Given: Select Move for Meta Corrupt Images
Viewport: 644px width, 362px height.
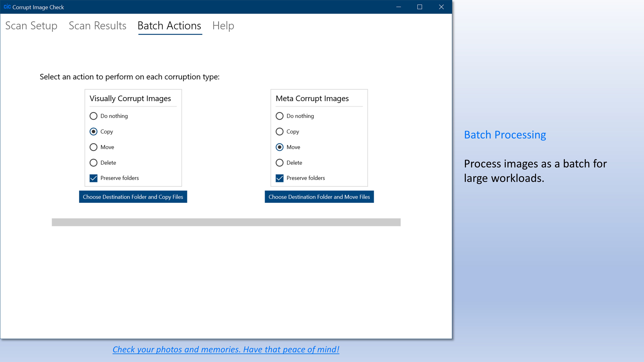Looking at the screenshot, I should tap(280, 147).
